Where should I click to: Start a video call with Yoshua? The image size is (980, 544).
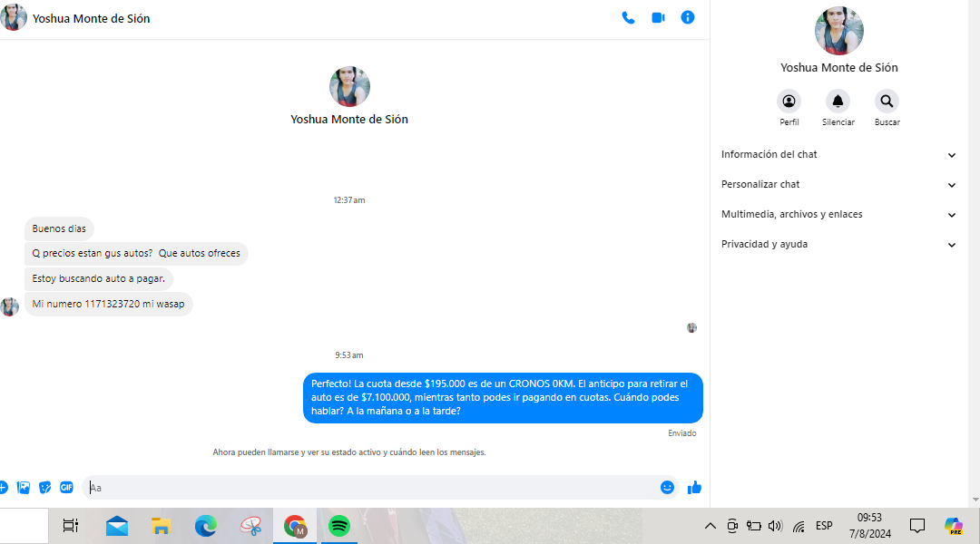658,18
